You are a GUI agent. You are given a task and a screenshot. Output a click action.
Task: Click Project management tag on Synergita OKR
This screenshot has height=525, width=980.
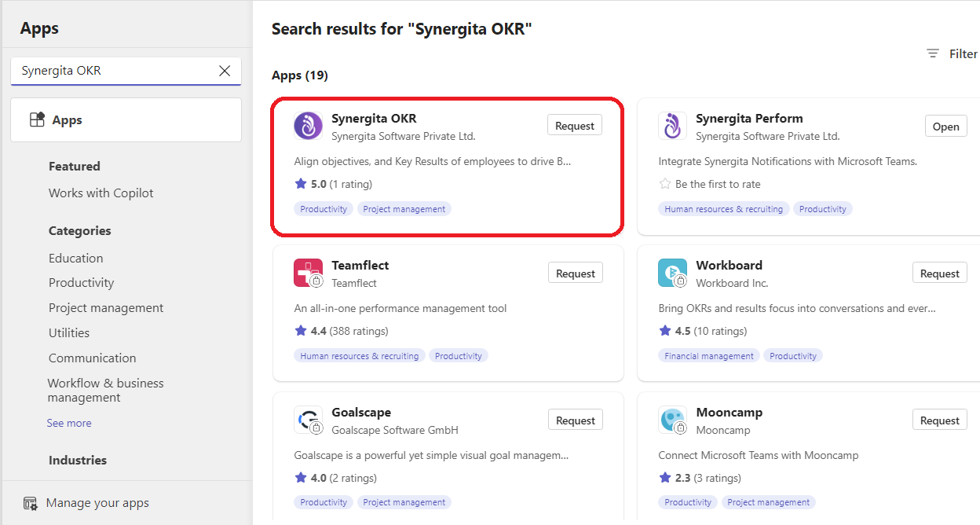pos(404,209)
